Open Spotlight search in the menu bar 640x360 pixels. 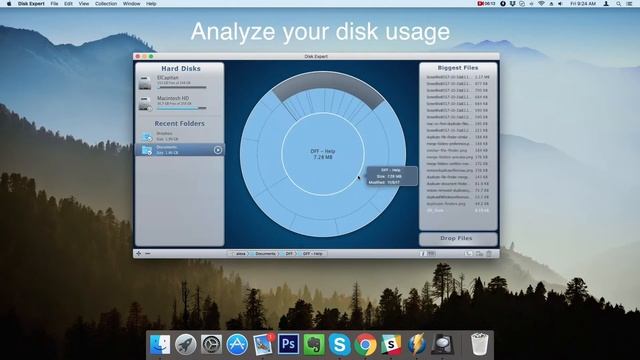pos(619,4)
